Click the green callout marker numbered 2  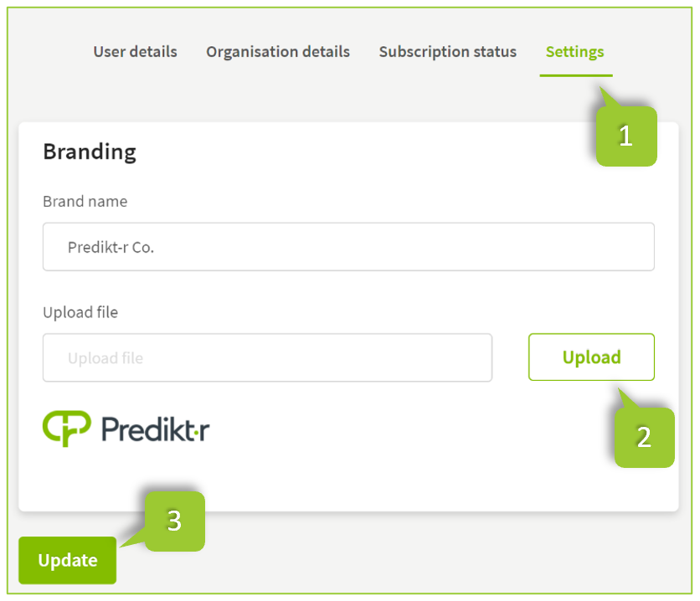pyautogui.click(x=644, y=437)
